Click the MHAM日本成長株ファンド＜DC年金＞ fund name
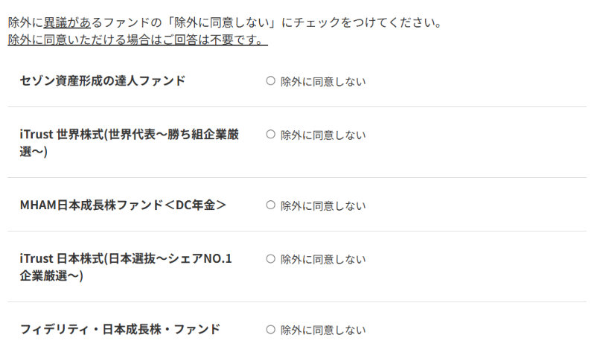 [x=123, y=205]
